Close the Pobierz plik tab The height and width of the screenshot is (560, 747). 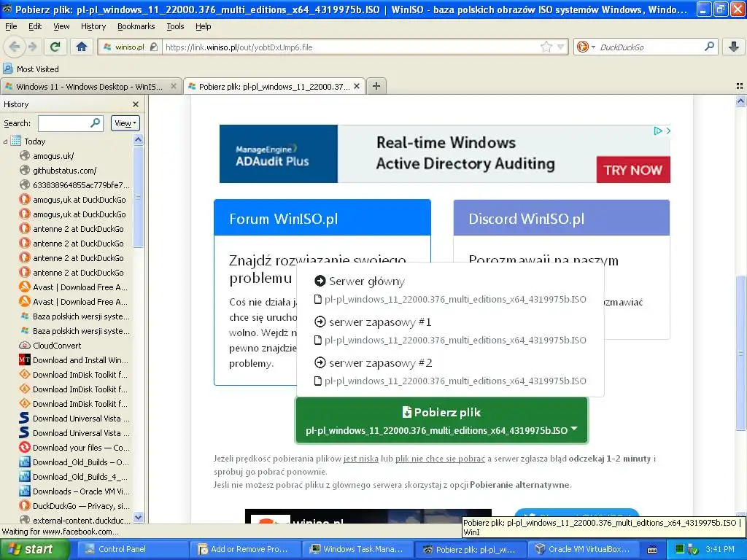coord(357,86)
